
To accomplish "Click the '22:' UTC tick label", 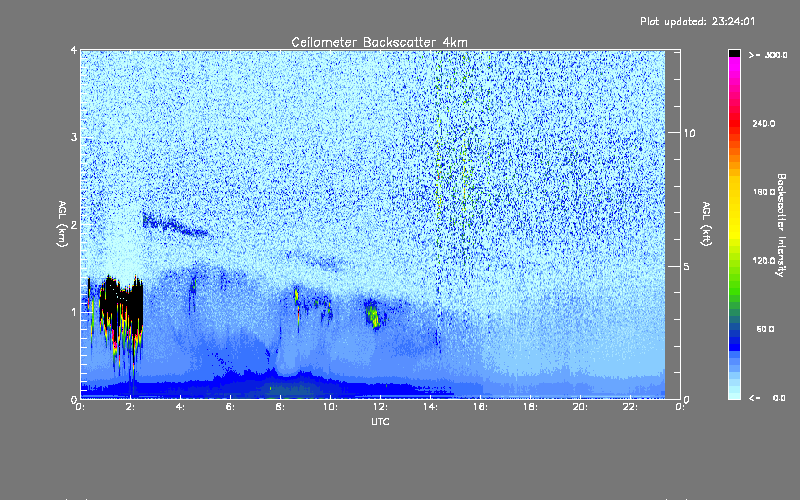I will [630, 407].
